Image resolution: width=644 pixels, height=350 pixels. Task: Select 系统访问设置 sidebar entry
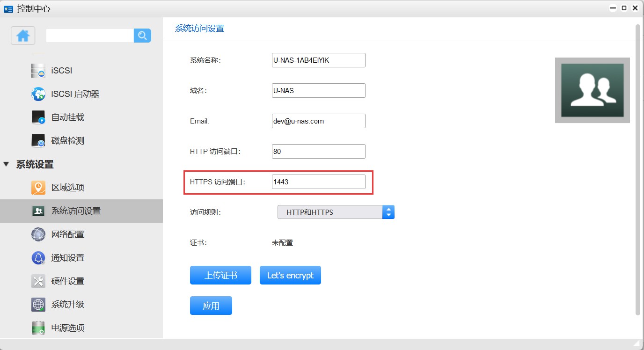76,211
